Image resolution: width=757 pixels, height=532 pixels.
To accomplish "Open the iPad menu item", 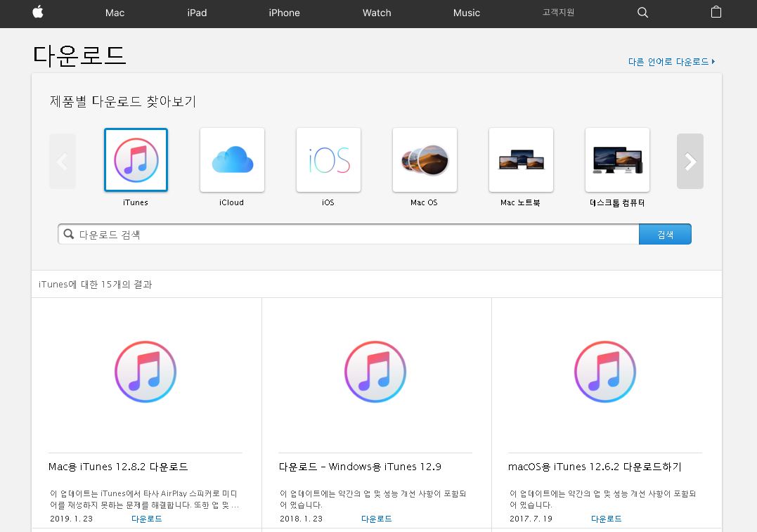I will (197, 13).
